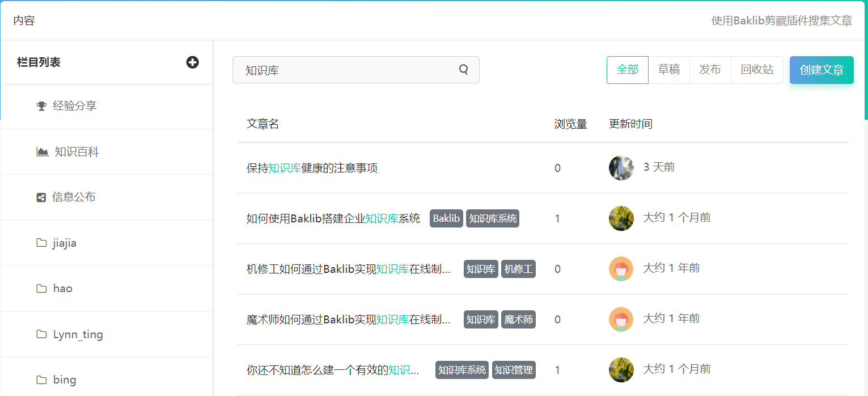Click 浏览量 column header

click(570, 124)
